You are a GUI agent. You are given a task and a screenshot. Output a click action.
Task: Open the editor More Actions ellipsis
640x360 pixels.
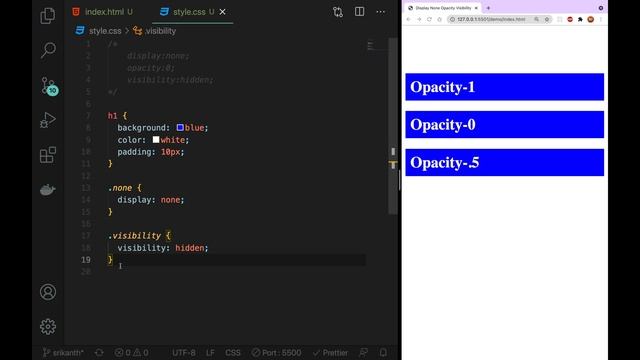(380, 12)
